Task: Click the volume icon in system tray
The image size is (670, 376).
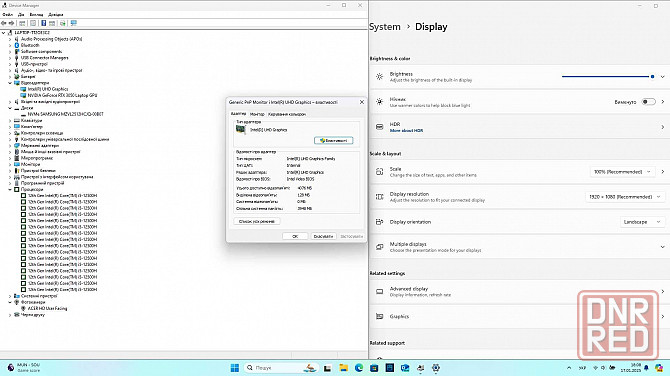Action: tap(603, 368)
